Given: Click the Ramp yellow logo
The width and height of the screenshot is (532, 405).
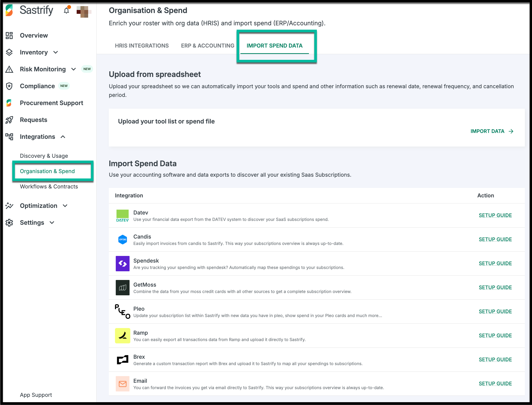Looking at the screenshot, I should point(123,336).
